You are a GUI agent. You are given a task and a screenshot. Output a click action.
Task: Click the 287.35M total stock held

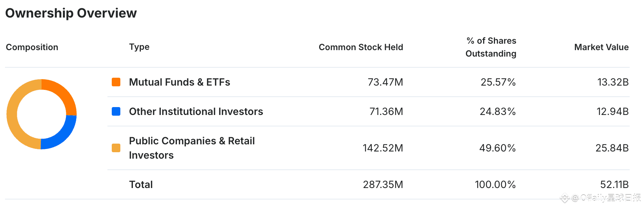coord(383,184)
